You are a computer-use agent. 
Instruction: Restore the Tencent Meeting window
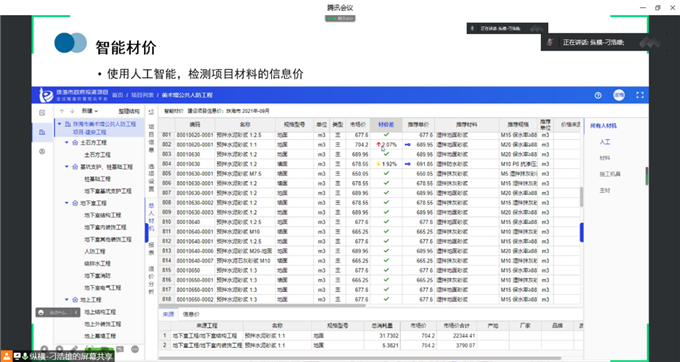658,7
